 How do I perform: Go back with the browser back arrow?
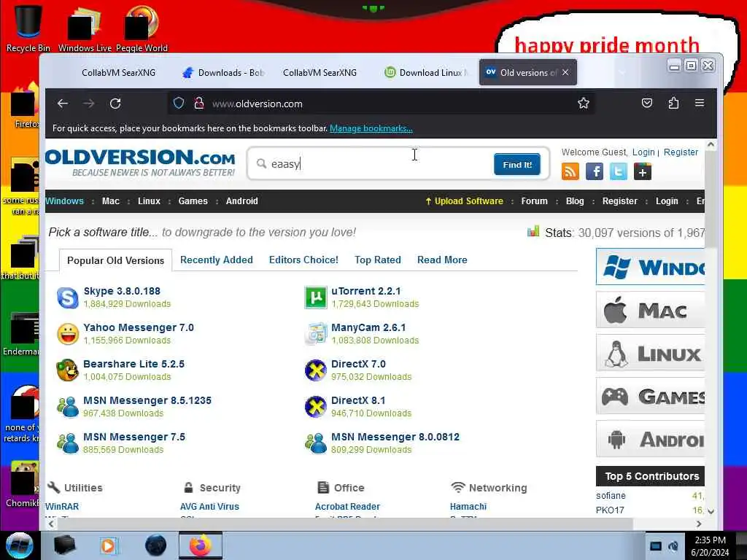(x=63, y=104)
